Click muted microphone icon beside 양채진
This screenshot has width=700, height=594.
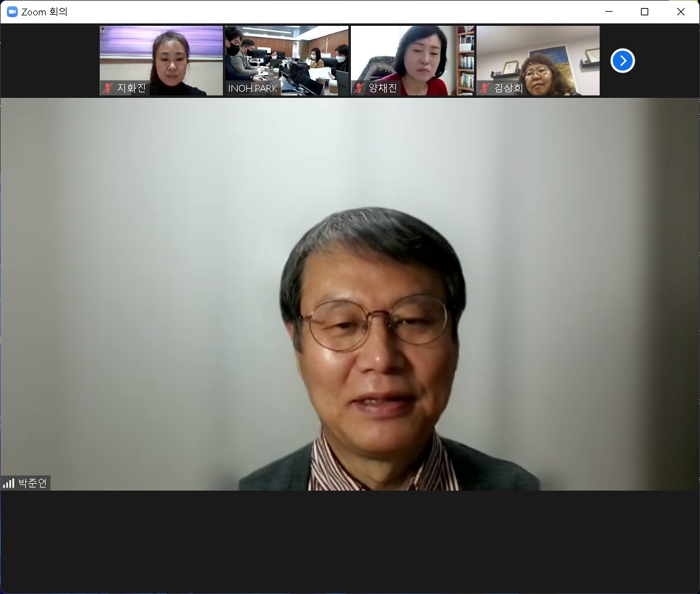pyautogui.click(x=358, y=88)
